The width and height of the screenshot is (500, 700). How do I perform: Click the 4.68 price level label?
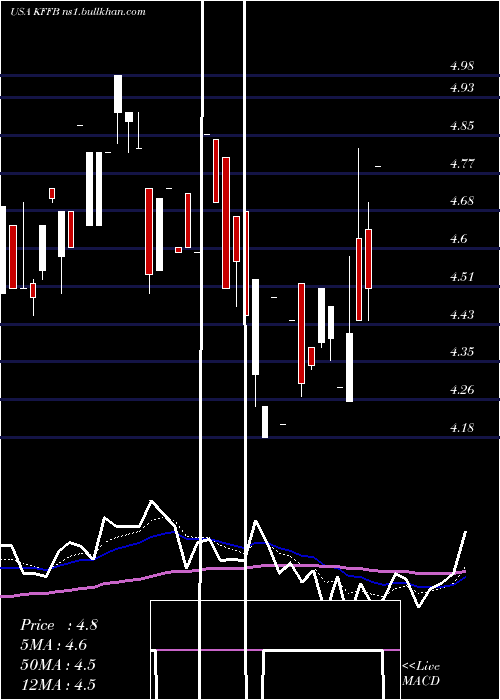coord(462,201)
